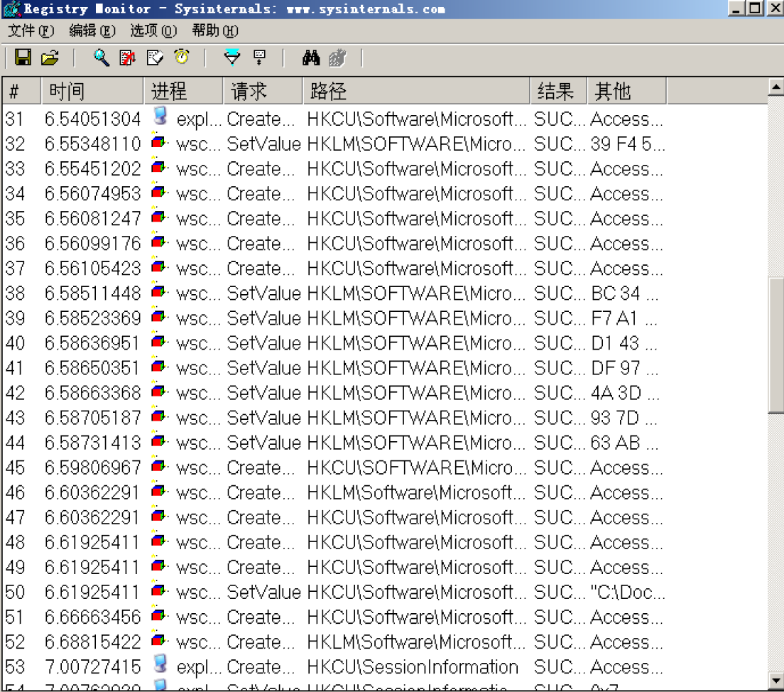Click the HKLM\Software\Microsoft path in row 46
The image size is (784, 692).
(x=416, y=493)
